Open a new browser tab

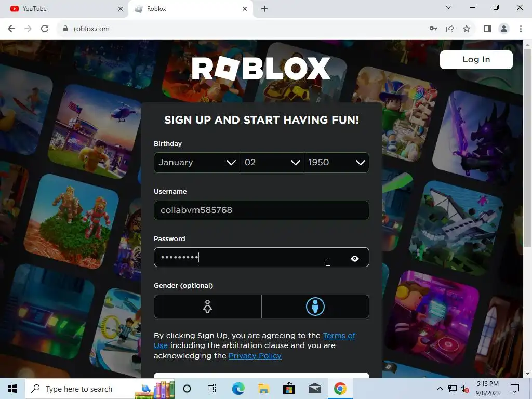[264, 9]
